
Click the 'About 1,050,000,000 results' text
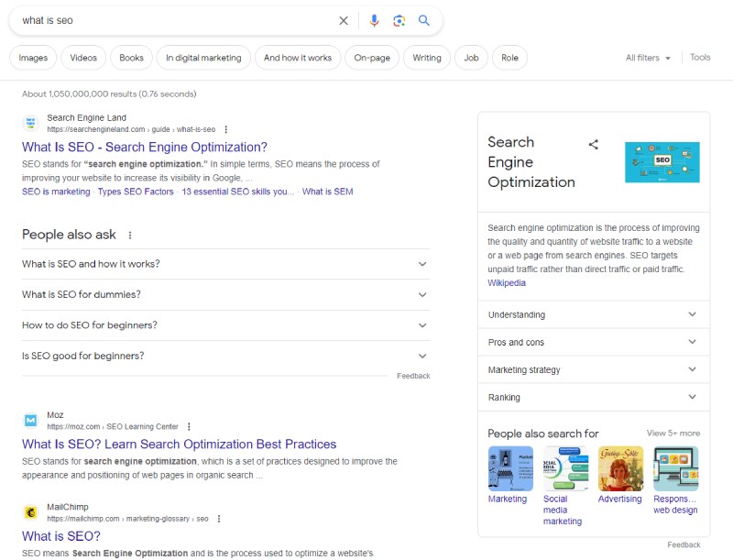point(109,94)
